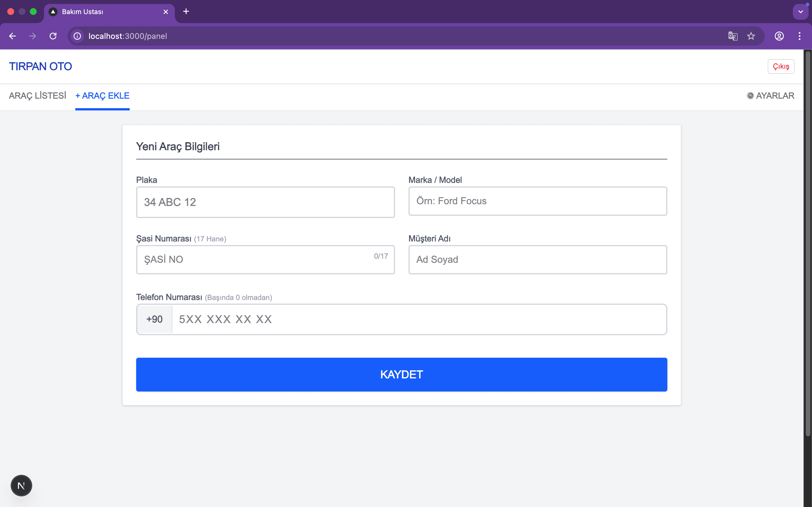
Task: Open Chrome three-dot menu
Action: click(x=800, y=36)
